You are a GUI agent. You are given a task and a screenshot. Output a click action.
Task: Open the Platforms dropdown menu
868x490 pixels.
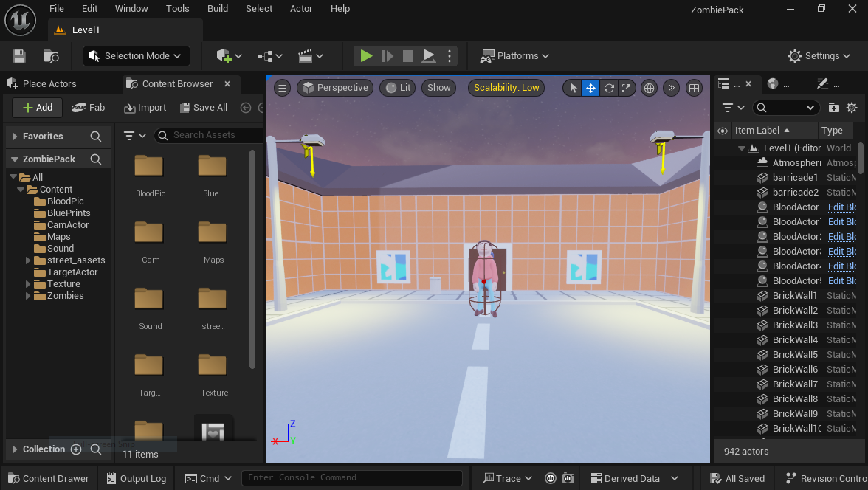point(515,56)
